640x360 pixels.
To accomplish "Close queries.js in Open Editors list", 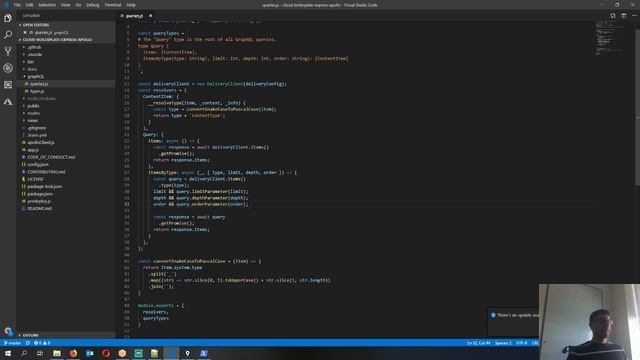I will click(25, 32).
